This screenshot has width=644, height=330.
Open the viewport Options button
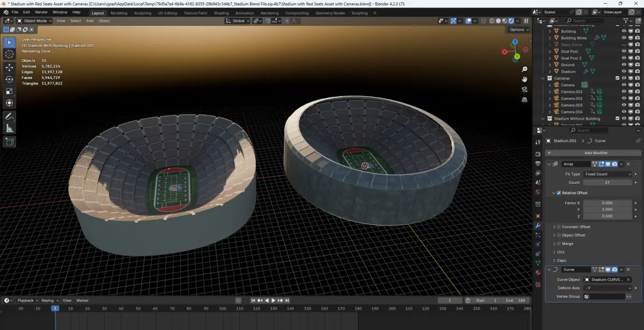(x=519, y=30)
